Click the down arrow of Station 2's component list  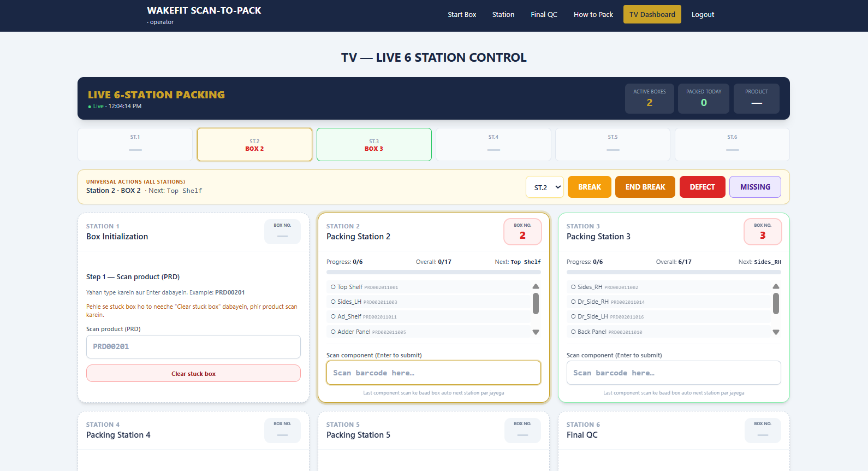(536, 332)
